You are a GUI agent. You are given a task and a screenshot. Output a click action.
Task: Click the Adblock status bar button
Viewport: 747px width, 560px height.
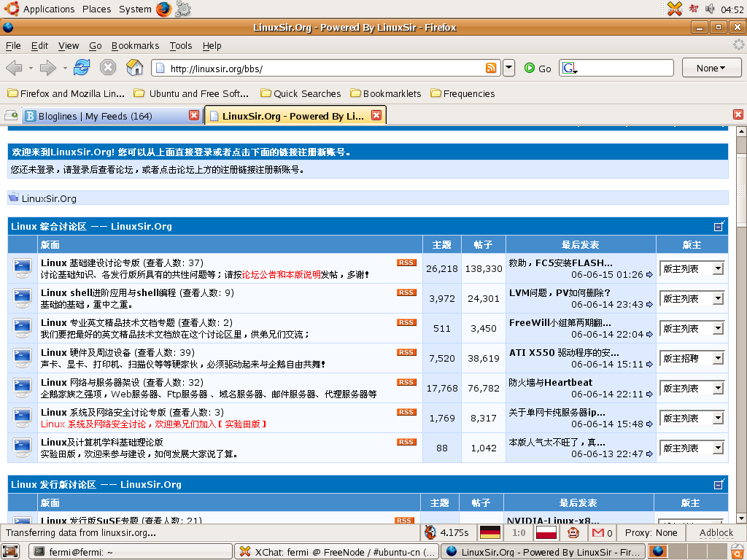pos(716,533)
